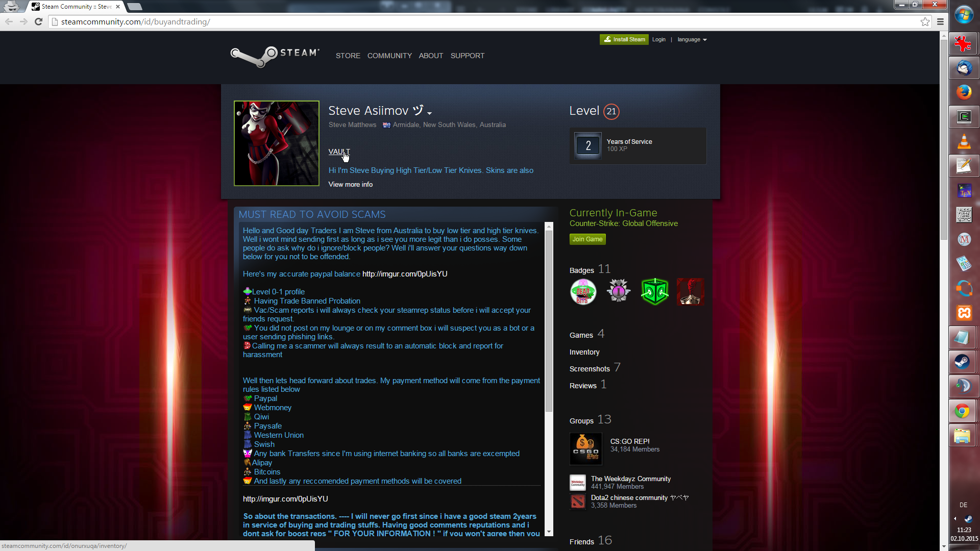Image resolution: width=980 pixels, height=551 pixels.
Task: Click the green cube badge icon
Action: (654, 292)
